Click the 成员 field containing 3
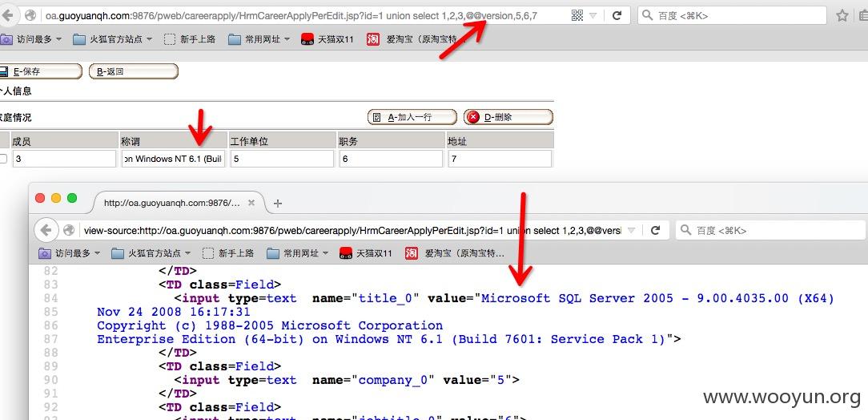 click(64, 159)
